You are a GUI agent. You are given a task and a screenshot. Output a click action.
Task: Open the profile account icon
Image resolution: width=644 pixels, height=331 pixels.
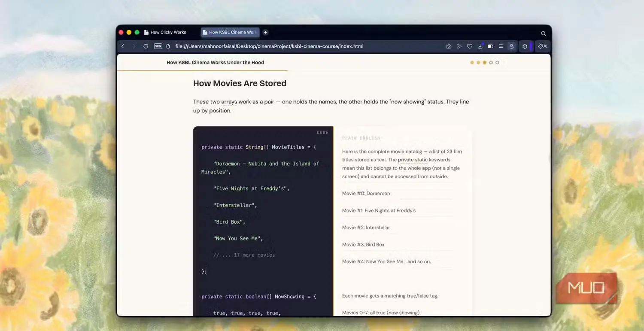511,46
